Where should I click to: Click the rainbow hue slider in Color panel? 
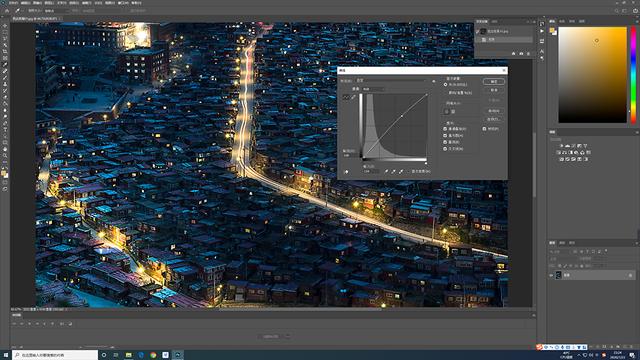[x=633, y=75]
